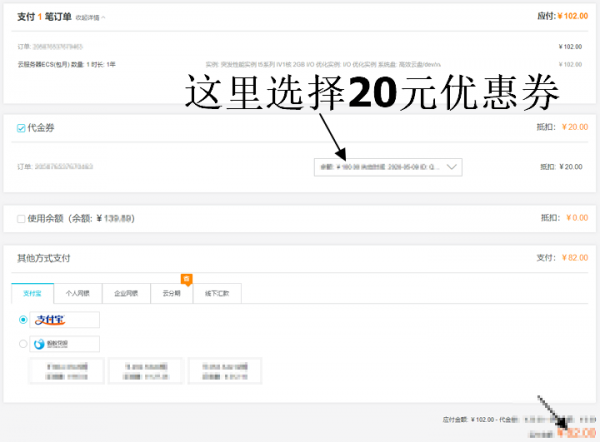Go to the 云分期 tab
600x442 pixels.
[x=172, y=294]
